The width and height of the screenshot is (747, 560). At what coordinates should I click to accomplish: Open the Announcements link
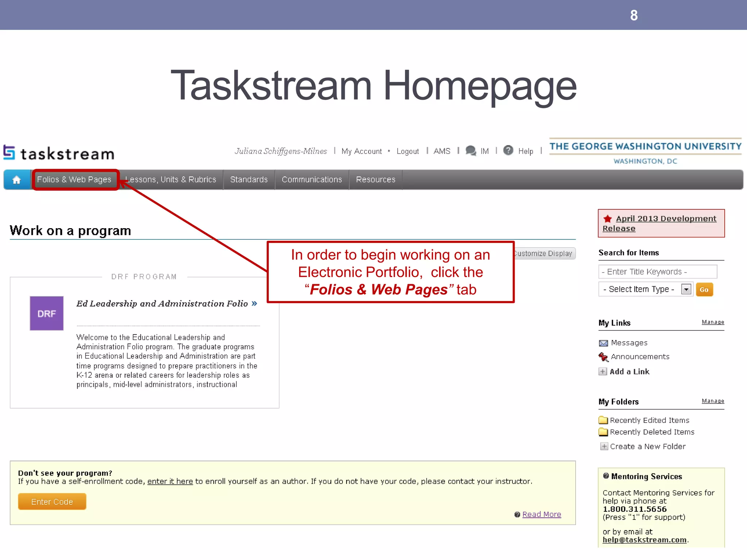click(x=640, y=357)
